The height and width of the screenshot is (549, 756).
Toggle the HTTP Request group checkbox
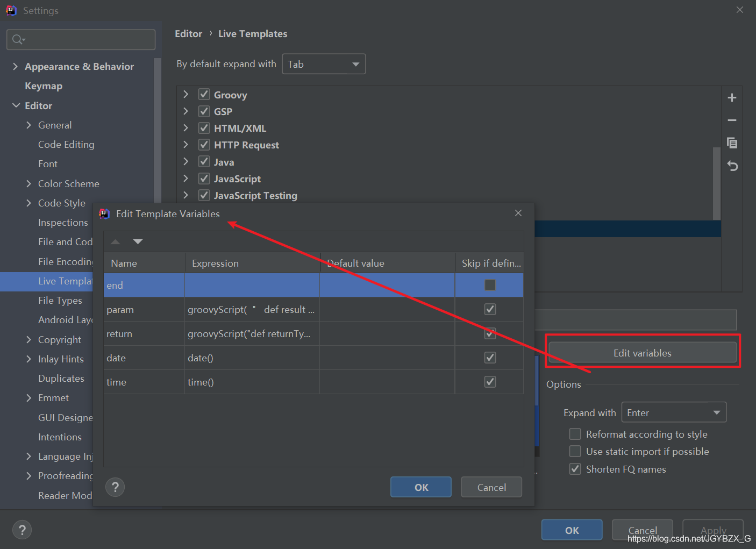click(x=204, y=145)
